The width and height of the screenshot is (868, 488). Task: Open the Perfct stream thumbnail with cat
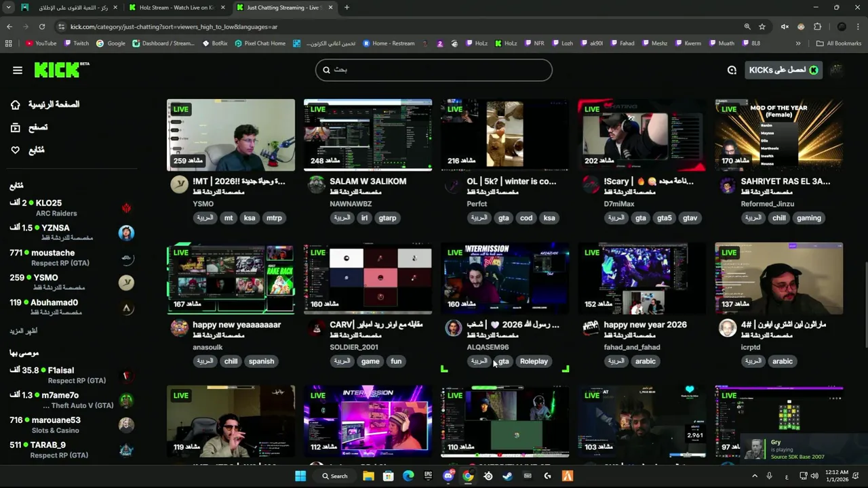pyautogui.click(x=505, y=135)
